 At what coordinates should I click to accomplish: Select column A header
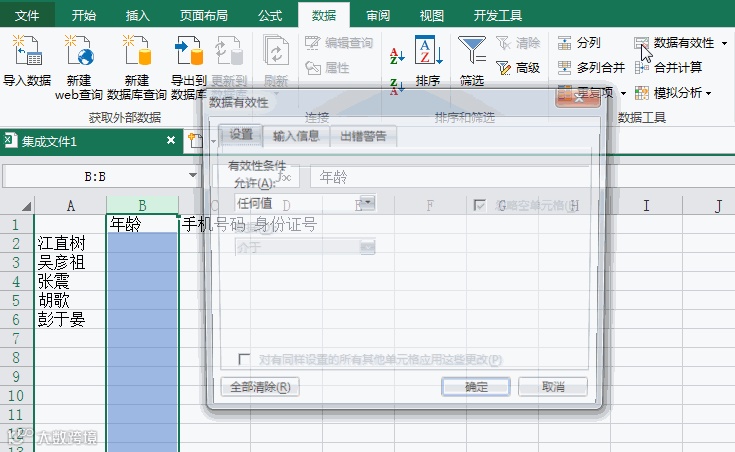click(70, 205)
